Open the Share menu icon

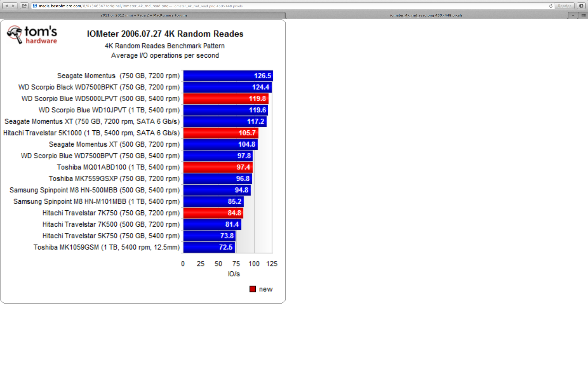pos(24,6)
